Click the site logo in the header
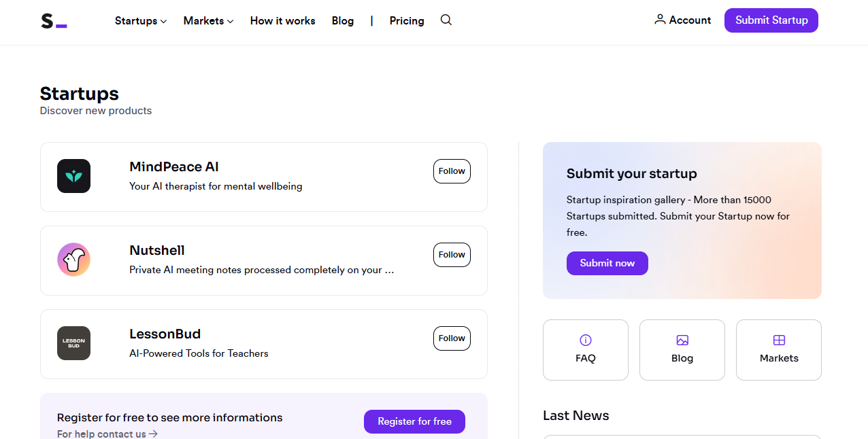 click(54, 21)
